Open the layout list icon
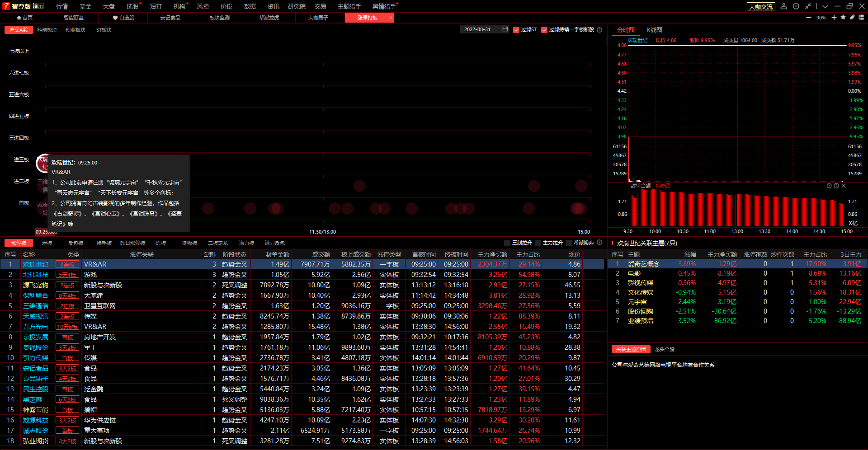 (861, 17)
